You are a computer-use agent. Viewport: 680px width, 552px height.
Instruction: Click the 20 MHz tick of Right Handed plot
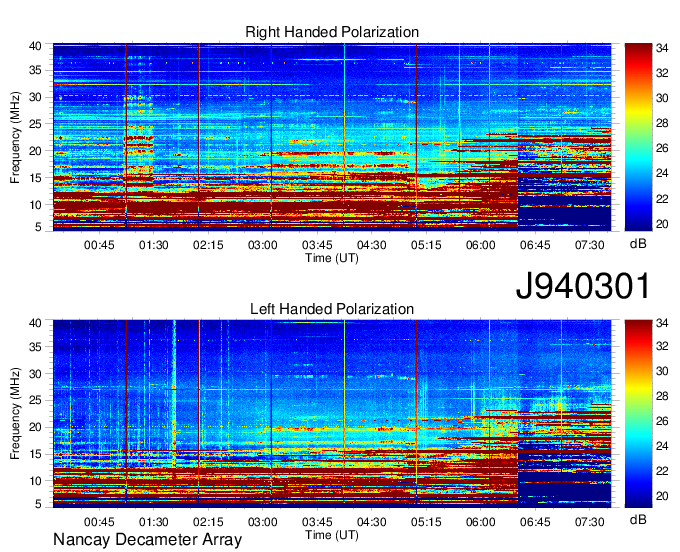[x=35, y=151]
